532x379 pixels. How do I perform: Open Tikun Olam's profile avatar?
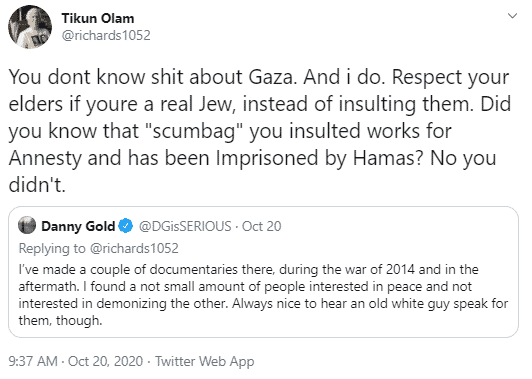point(30,27)
